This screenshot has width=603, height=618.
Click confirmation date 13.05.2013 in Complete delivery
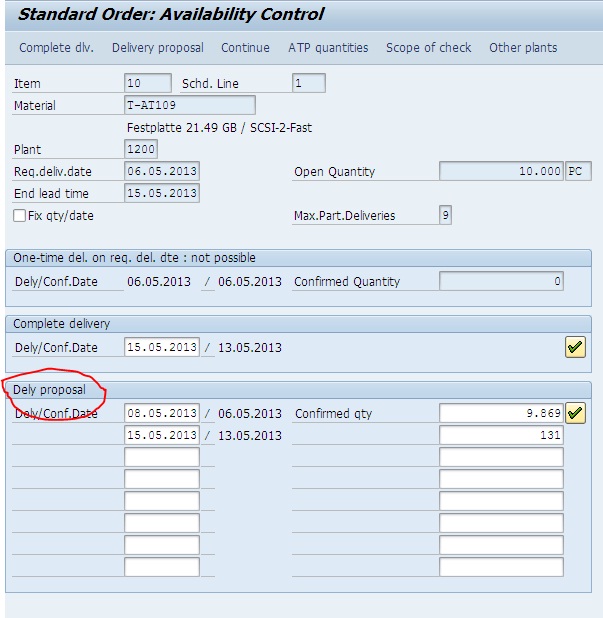250,348
